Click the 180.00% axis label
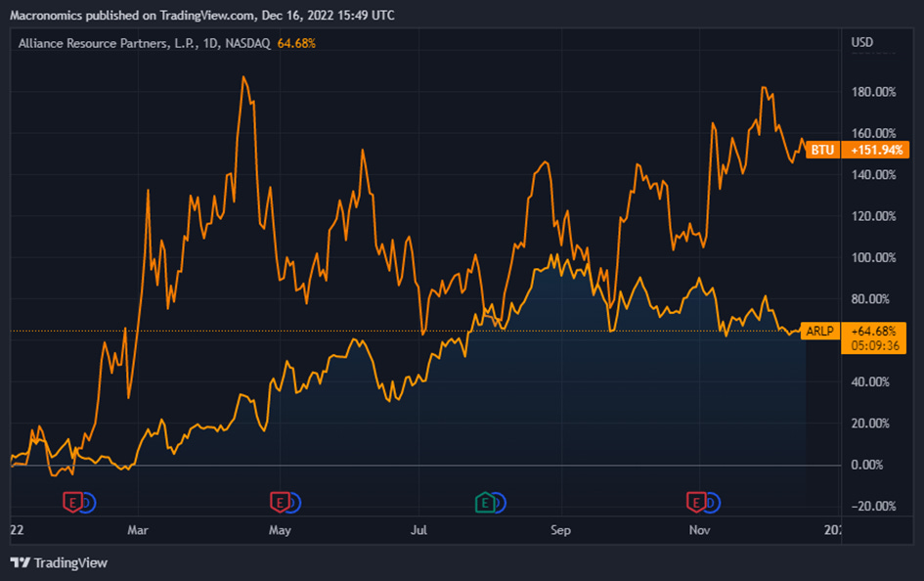This screenshot has width=924, height=581. [x=873, y=92]
